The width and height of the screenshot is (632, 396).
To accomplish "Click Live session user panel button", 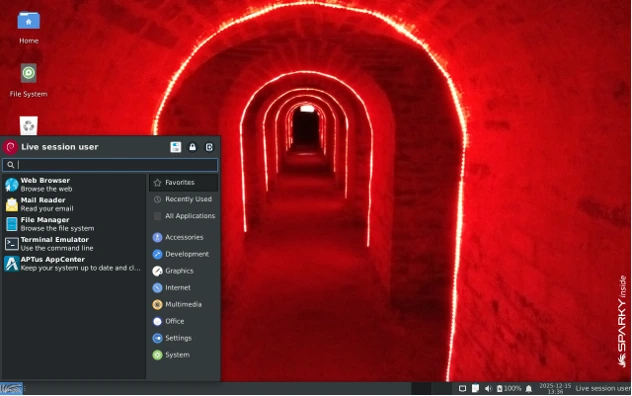I will tap(603, 389).
